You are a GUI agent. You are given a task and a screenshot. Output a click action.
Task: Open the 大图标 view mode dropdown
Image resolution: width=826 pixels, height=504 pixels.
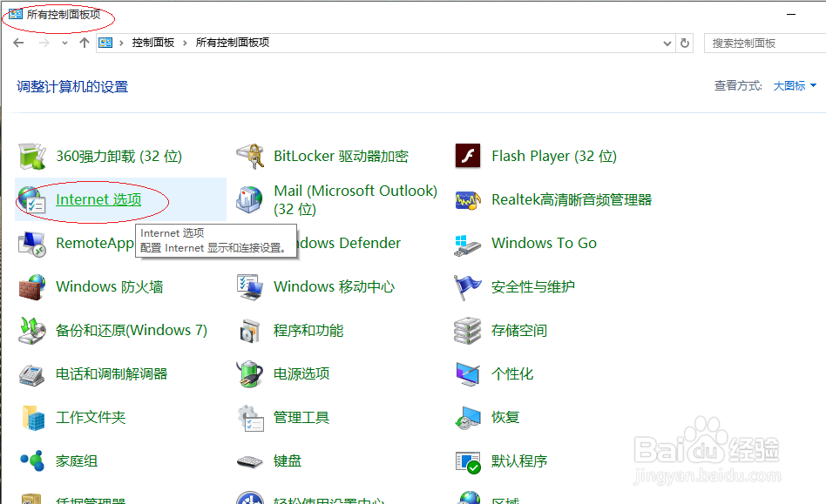[x=795, y=86]
